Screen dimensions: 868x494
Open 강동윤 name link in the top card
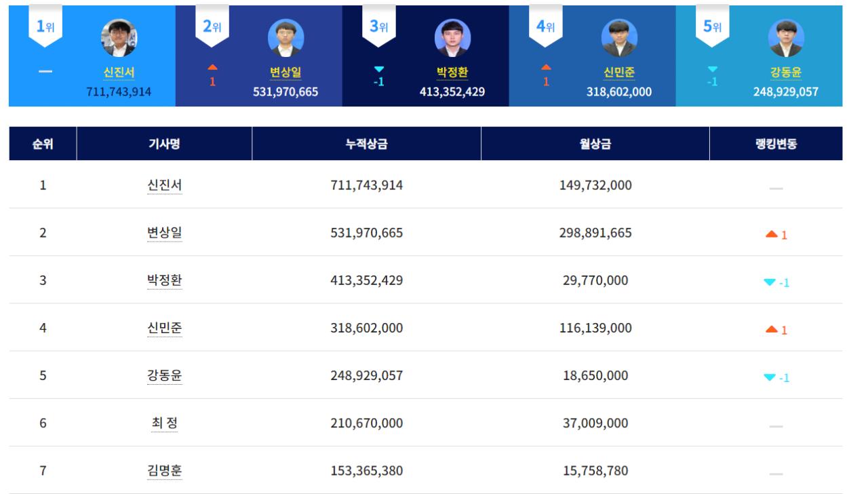tap(786, 73)
